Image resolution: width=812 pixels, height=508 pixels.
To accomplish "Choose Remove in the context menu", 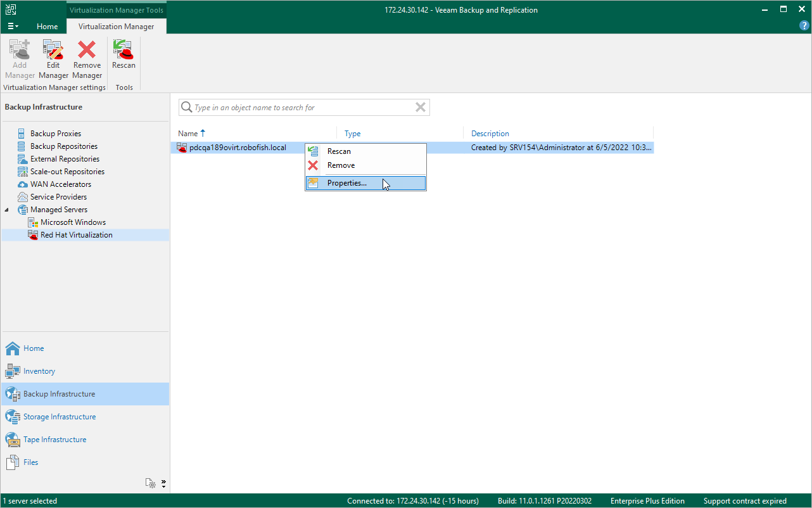I will click(x=365, y=165).
